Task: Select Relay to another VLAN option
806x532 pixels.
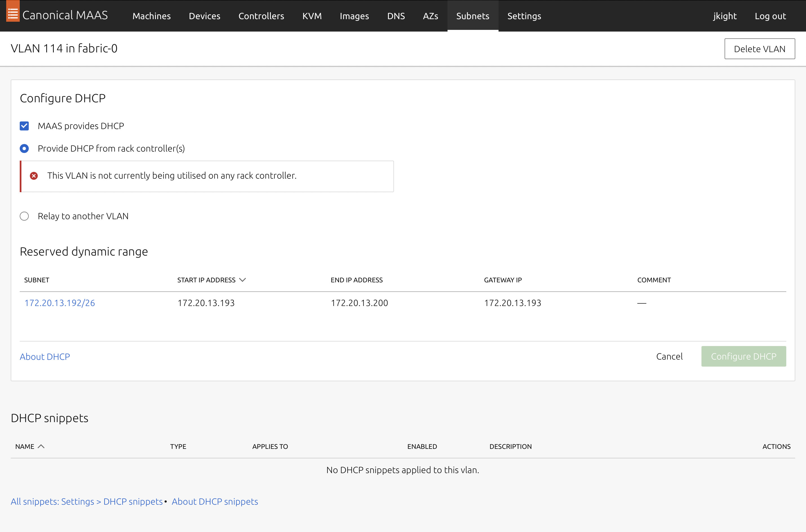Action: [24, 216]
